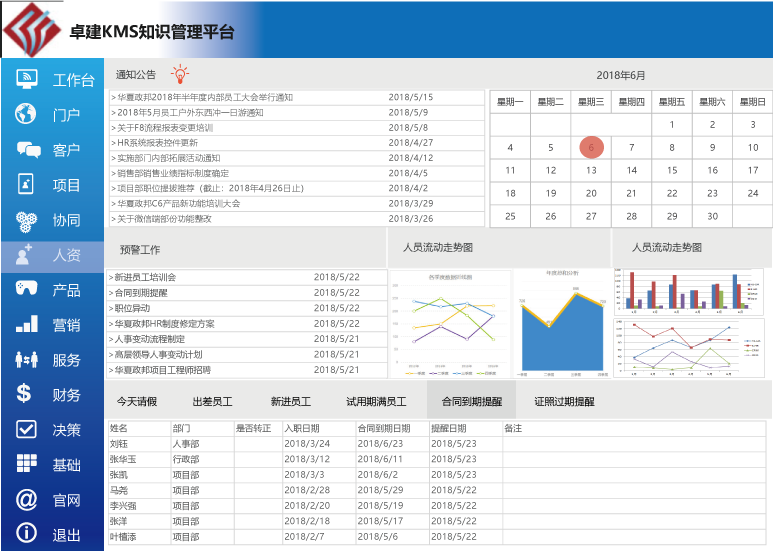Select the highlighted date 6 in calendar

point(591,147)
